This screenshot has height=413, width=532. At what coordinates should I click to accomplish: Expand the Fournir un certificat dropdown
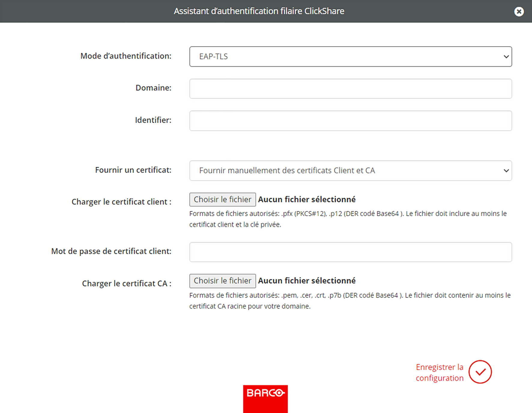click(351, 170)
